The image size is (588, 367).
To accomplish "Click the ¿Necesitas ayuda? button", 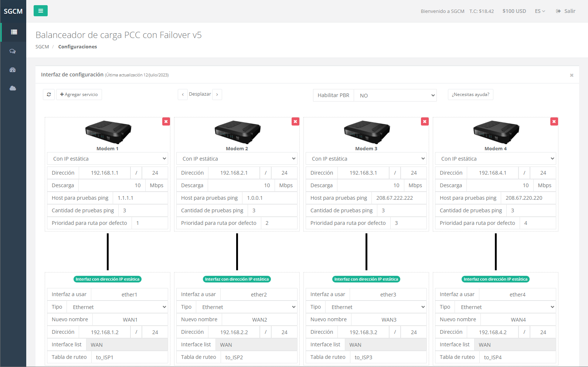I will (470, 95).
